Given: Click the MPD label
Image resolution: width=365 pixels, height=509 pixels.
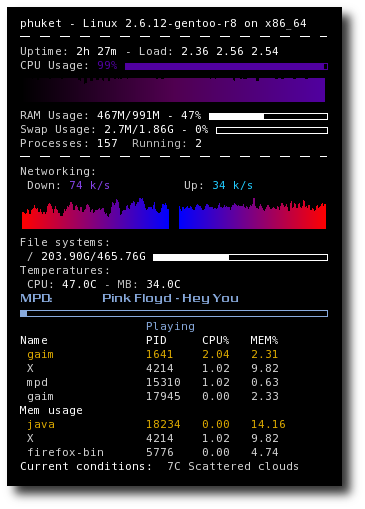Looking at the screenshot, I should tap(36, 298).
